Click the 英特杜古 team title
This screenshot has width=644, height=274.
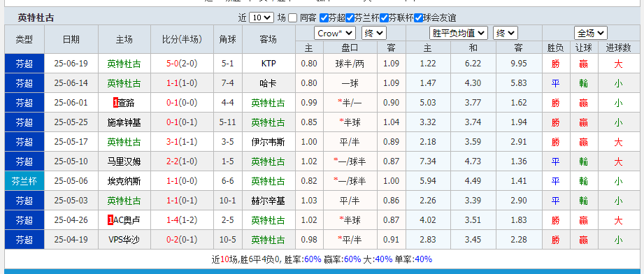point(36,18)
